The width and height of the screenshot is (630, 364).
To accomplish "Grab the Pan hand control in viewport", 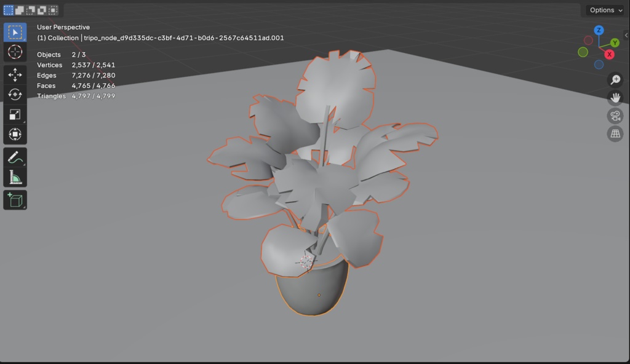I will [x=615, y=97].
